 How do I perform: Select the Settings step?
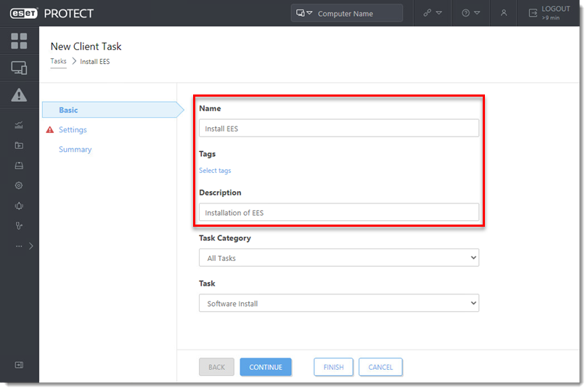[73, 129]
